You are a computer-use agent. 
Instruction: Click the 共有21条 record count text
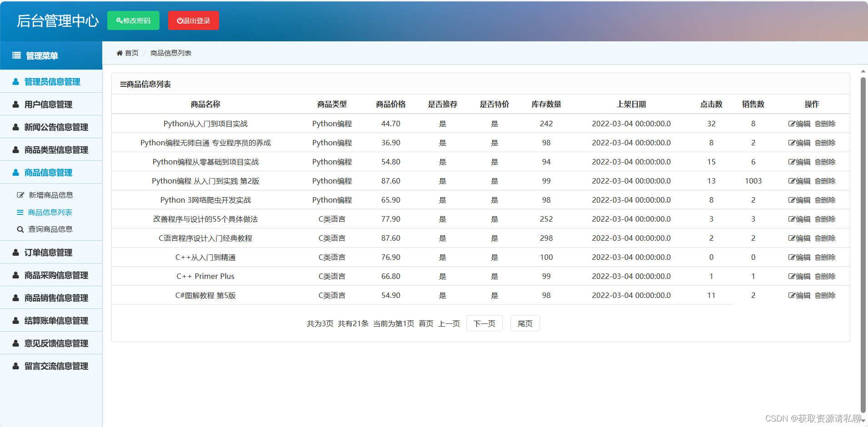[353, 323]
